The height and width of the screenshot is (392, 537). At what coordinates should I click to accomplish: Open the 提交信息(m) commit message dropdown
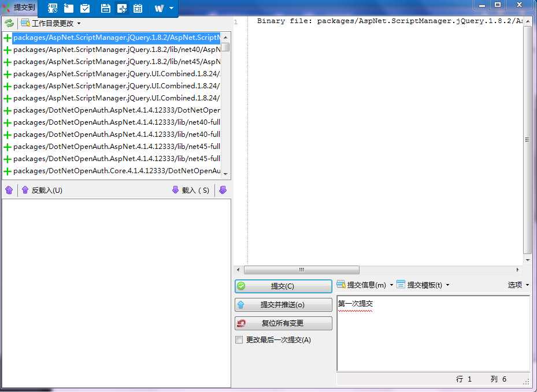365,285
